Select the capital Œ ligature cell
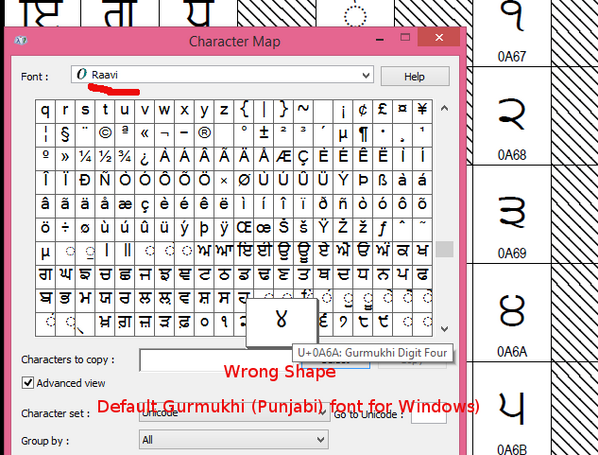The width and height of the screenshot is (598, 455). [x=244, y=229]
